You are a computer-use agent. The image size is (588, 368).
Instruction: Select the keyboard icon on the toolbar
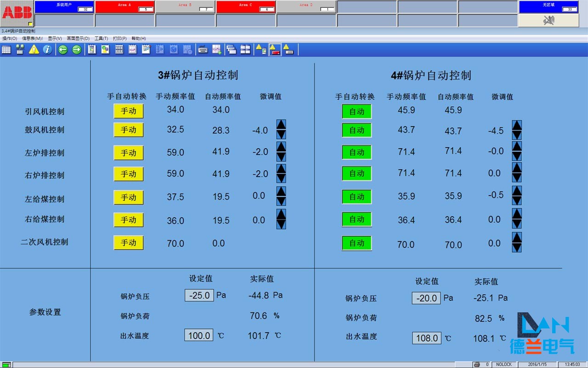(x=202, y=49)
